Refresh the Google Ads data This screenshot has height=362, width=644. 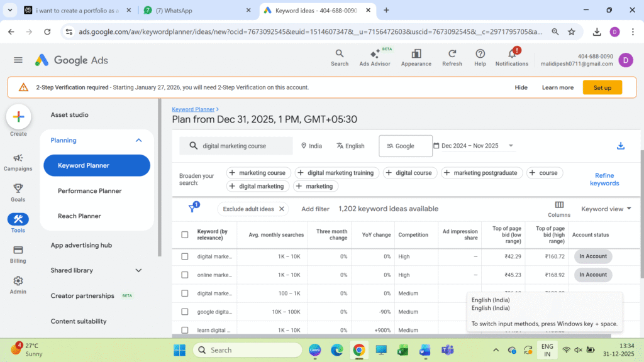(452, 55)
